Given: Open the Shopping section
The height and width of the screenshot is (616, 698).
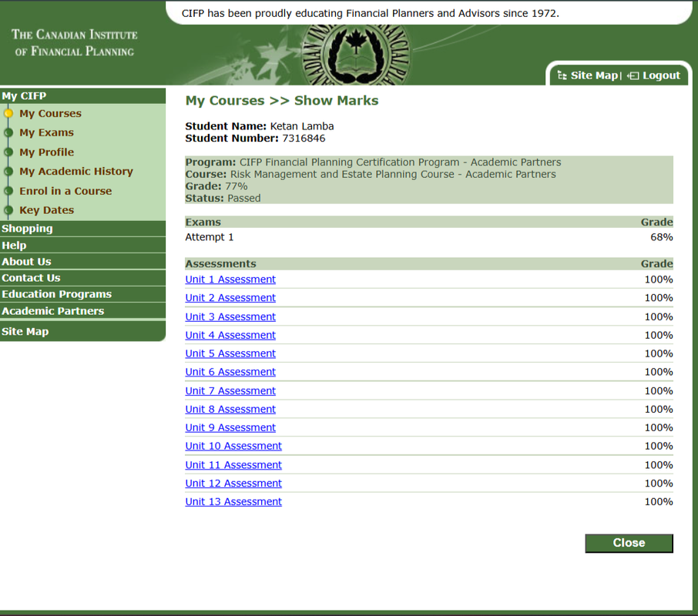Looking at the screenshot, I should click(82, 229).
